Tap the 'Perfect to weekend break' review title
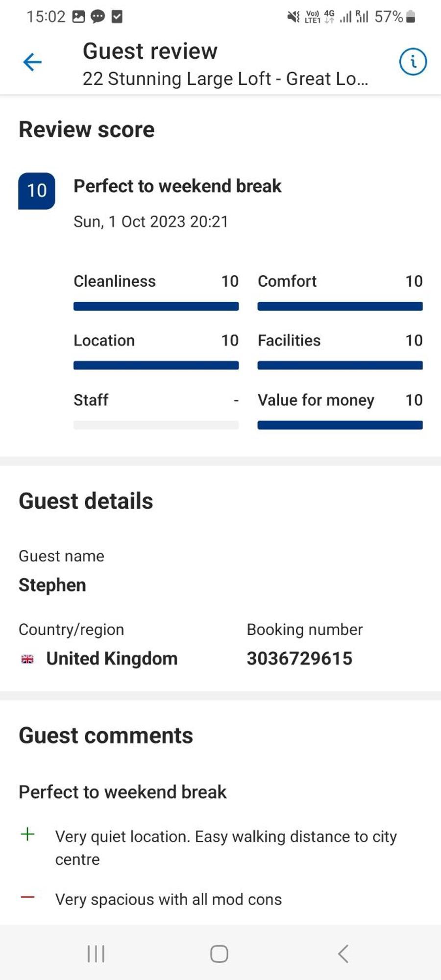This screenshot has width=441, height=980. point(177,186)
